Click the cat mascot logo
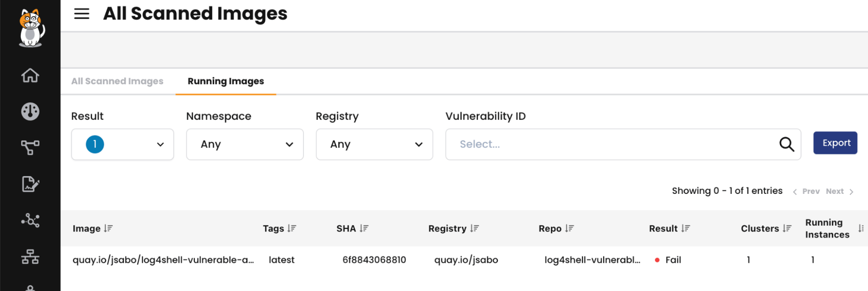 31,28
